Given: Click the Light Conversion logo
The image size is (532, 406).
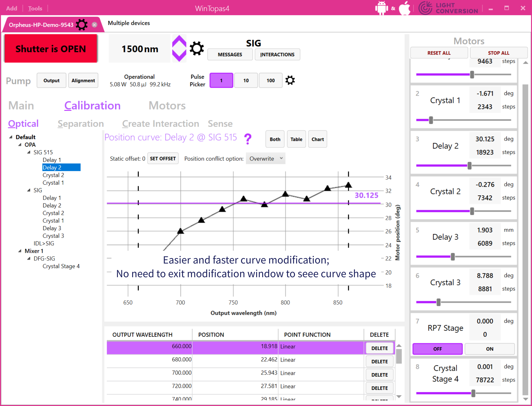Looking at the screenshot, I should pyautogui.click(x=448, y=8).
